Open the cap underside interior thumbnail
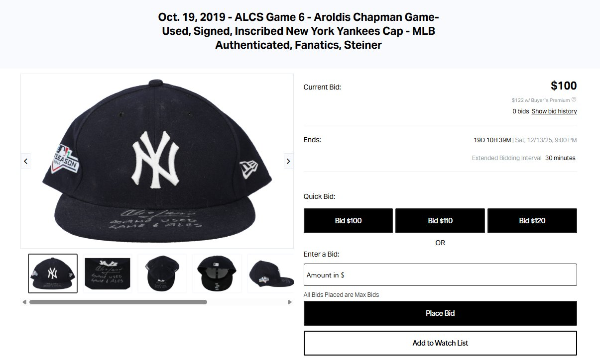Image resolution: width=600 pixels, height=364 pixels. (x=217, y=273)
